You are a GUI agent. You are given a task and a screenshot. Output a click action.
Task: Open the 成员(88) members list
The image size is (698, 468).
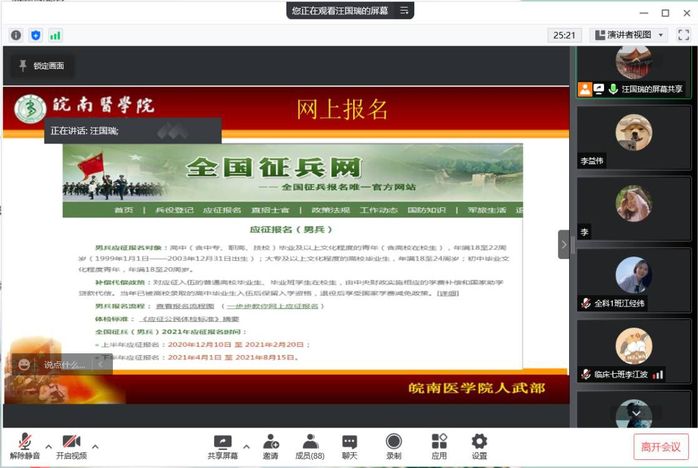tap(309, 446)
